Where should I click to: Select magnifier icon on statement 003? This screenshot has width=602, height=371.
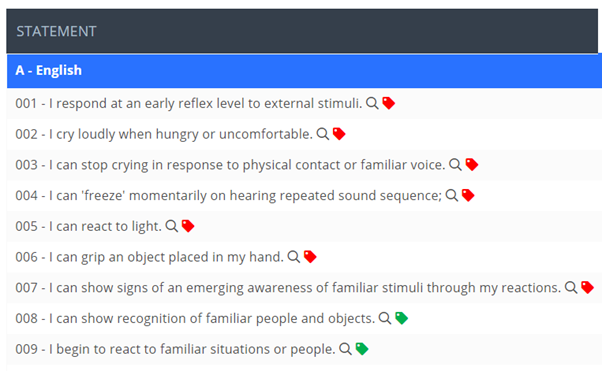pos(455,165)
